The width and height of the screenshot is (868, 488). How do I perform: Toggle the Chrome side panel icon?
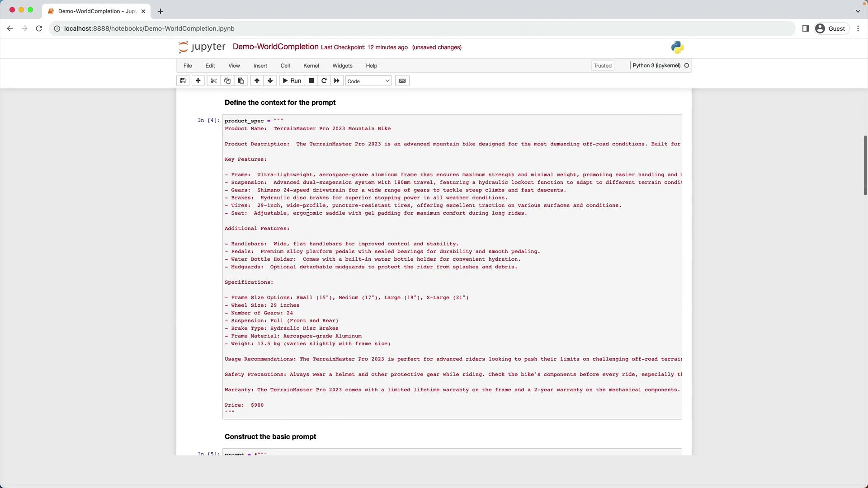[x=805, y=28]
